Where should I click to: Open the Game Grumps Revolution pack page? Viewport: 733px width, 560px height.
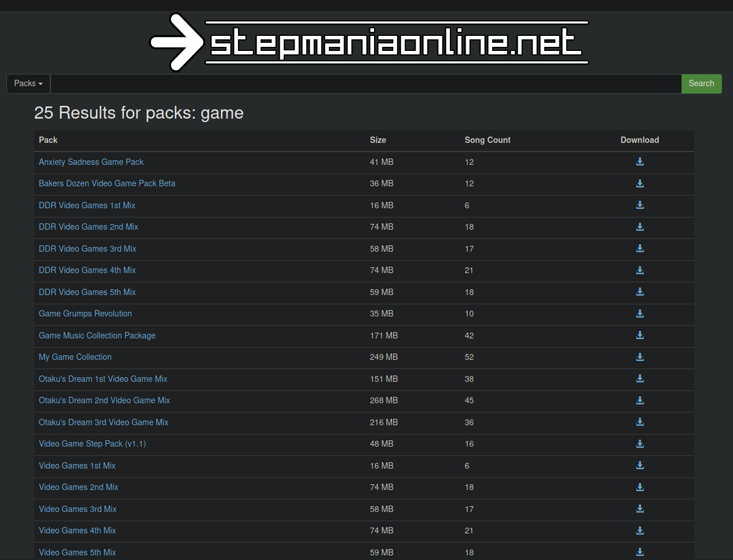click(85, 314)
